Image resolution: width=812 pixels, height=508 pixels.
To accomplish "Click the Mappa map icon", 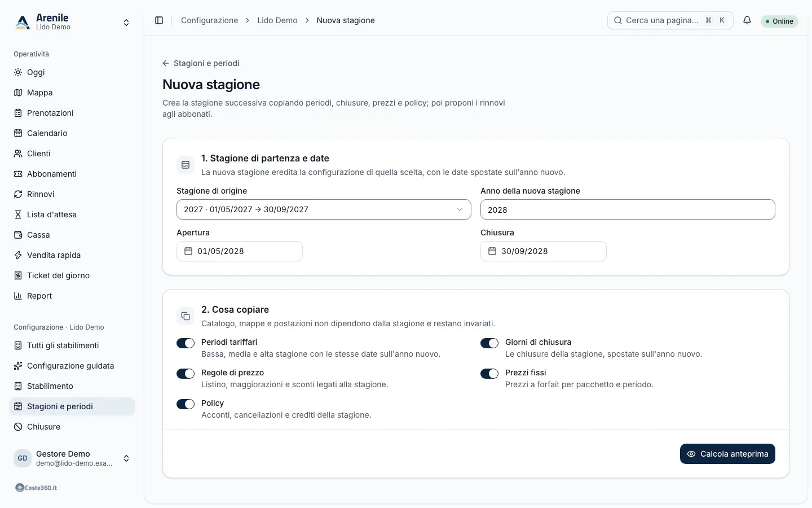I will click(x=18, y=93).
